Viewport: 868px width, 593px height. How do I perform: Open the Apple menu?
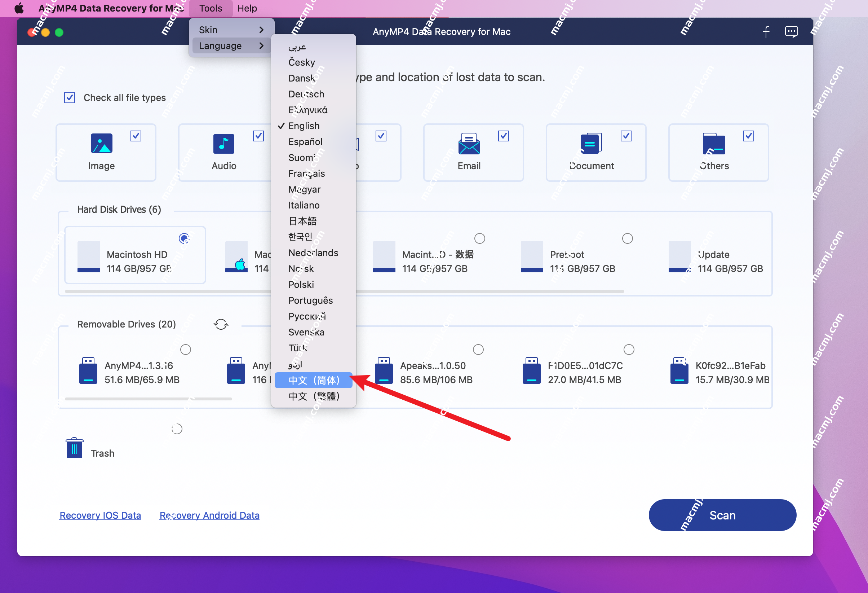(x=19, y=8)
